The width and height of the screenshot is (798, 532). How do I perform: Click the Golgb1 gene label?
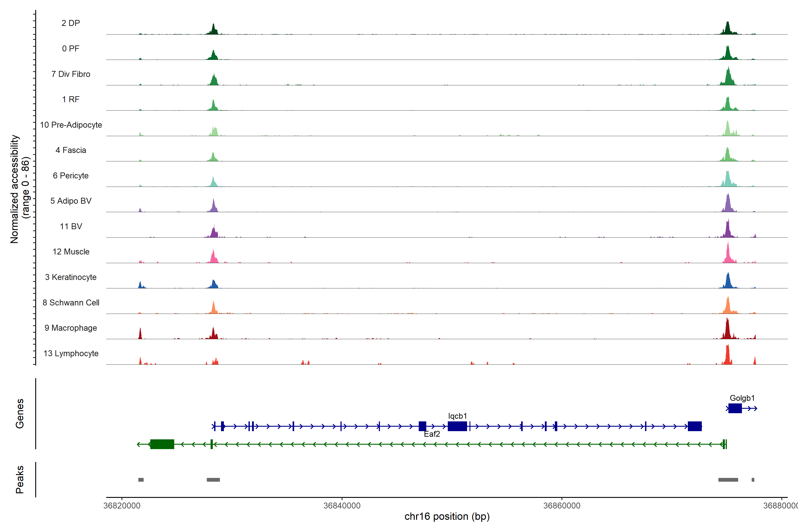[742, 398]
